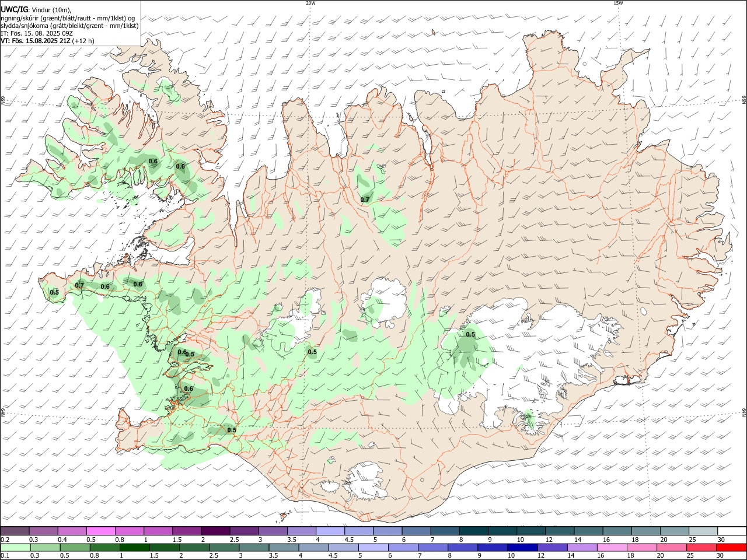The height and width of the screenshot is (560, 747).
Task: Pick the bright red lower-row swatch labeled 30
Action: tap(731, 547)
